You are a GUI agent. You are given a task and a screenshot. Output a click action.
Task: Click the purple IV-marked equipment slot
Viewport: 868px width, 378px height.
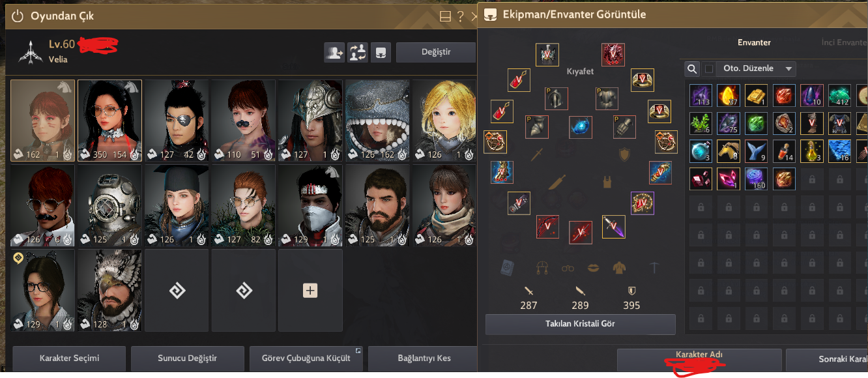642,203
